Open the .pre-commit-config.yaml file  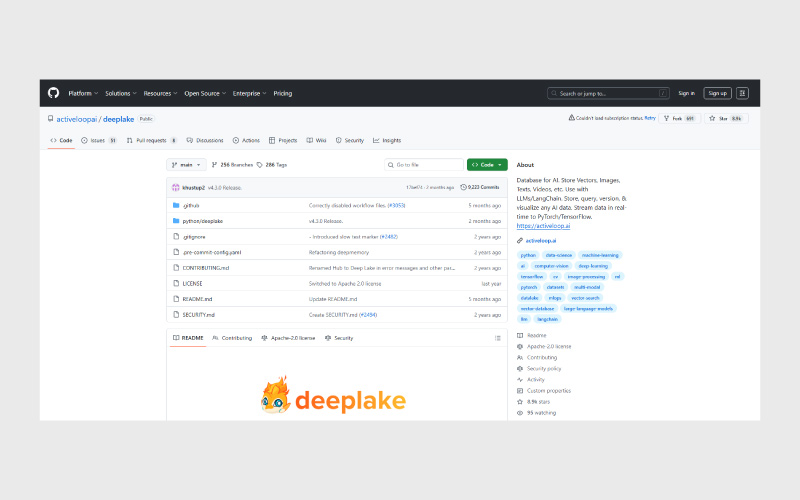pyautogui.click(x=212, y=253)
